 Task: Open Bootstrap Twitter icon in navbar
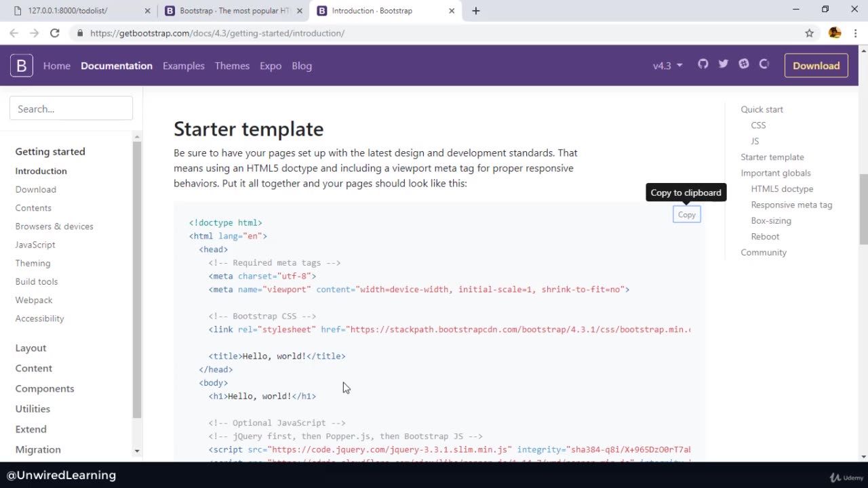723,64
